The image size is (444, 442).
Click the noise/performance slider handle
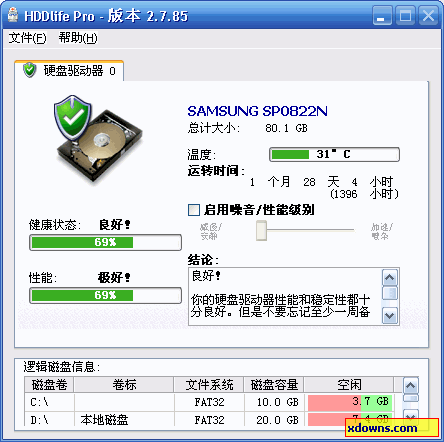(x=261, y=231)
